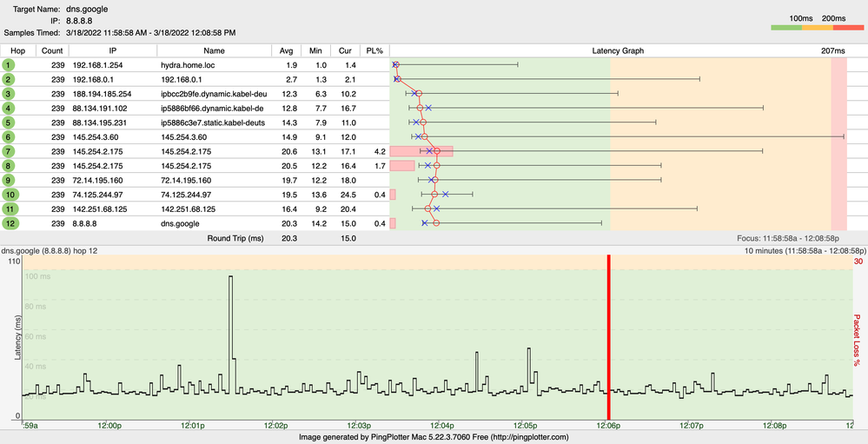Click the 4.2 packet loss value
This screenshot has width=868, height=444.
[x=379, y=152]
